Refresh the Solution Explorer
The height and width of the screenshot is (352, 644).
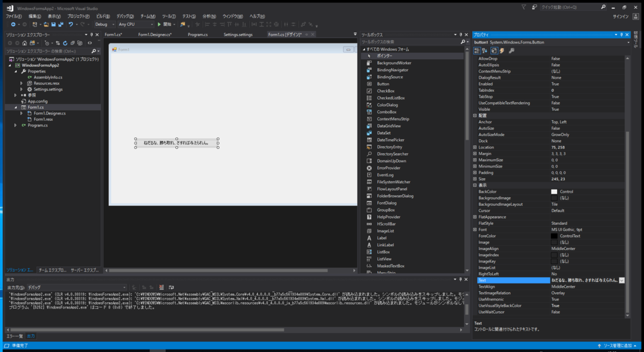tap(65, 43)
